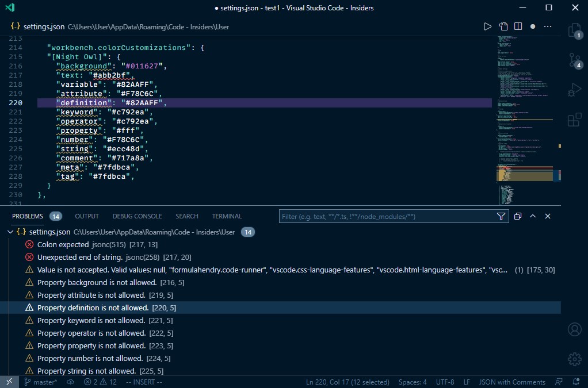Click the "#ecc48d" string value
Viewport: 588px width, 388px height.
coord(123,149)
